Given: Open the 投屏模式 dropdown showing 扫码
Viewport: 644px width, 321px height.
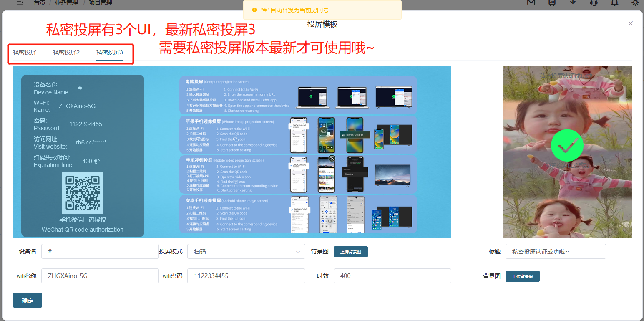Looking at the screenshot, I should pyautogui.click(x=242, y=252).
